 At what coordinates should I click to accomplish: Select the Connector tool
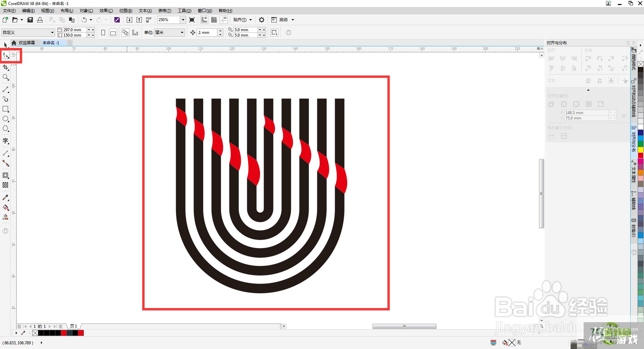tap(6, 163)
